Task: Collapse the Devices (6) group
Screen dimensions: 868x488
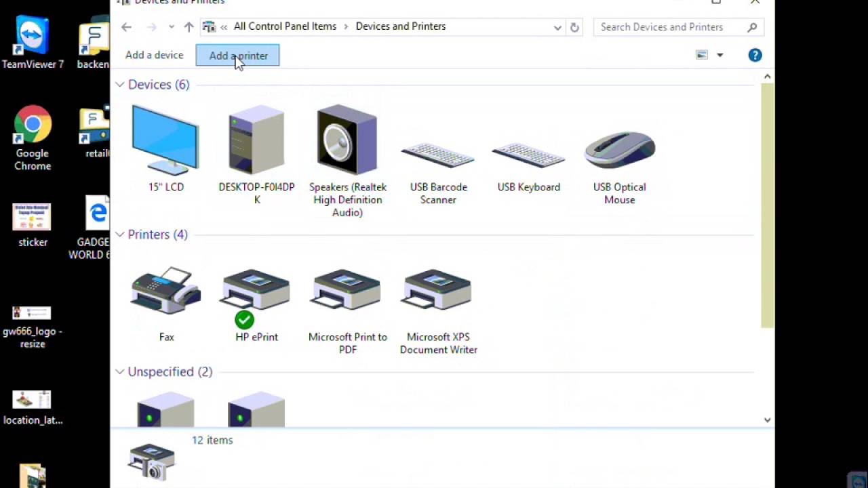Action: [x=120, y=85]
